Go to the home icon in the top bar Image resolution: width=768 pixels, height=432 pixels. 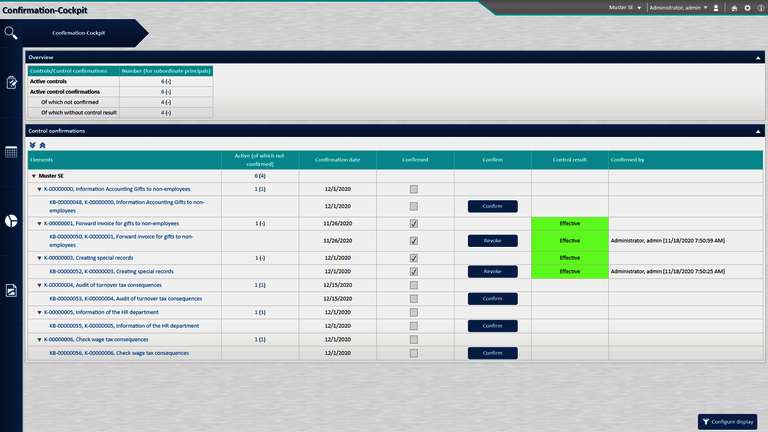click(734, 8)
